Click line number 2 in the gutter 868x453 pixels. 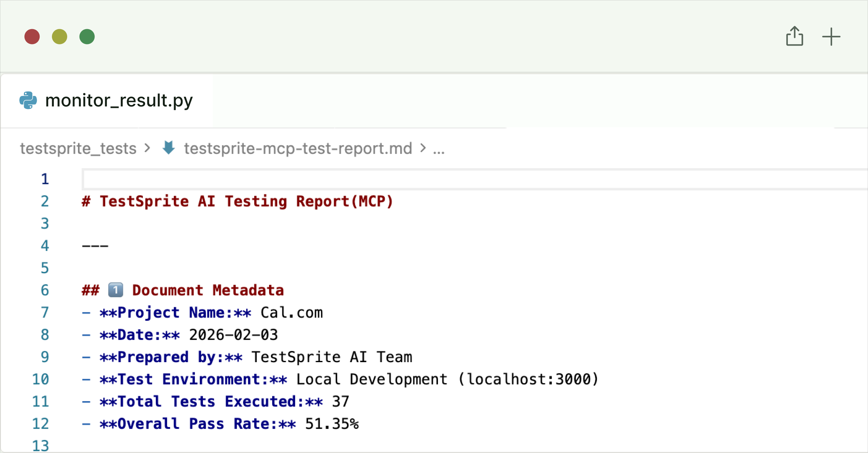pyautogui.click(x=45, y=201)
